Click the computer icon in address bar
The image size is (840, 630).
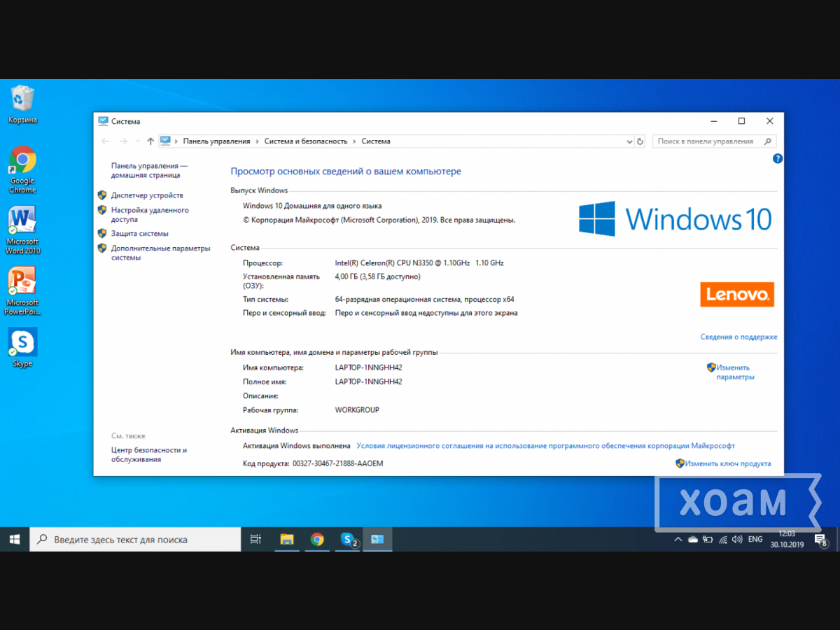click(165, 141)
